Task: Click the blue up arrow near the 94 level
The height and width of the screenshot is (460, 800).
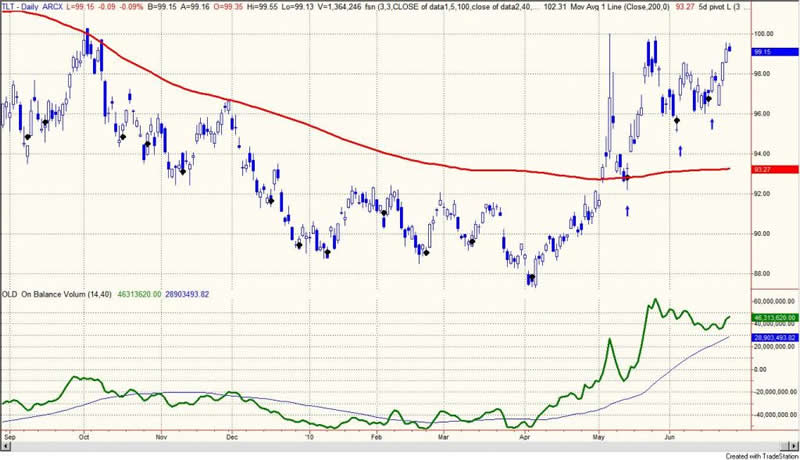Action: pyautogui.click(x=680, y=150)
